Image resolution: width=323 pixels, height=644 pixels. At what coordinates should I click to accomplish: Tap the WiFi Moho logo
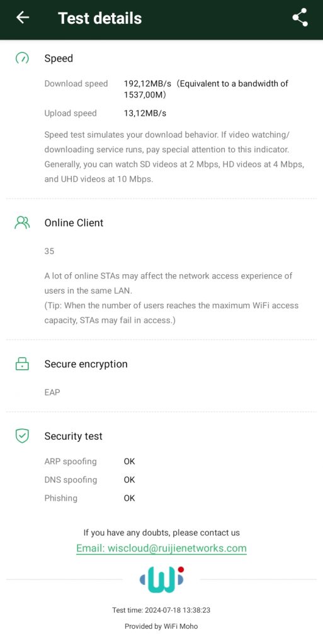coord(161,579)
